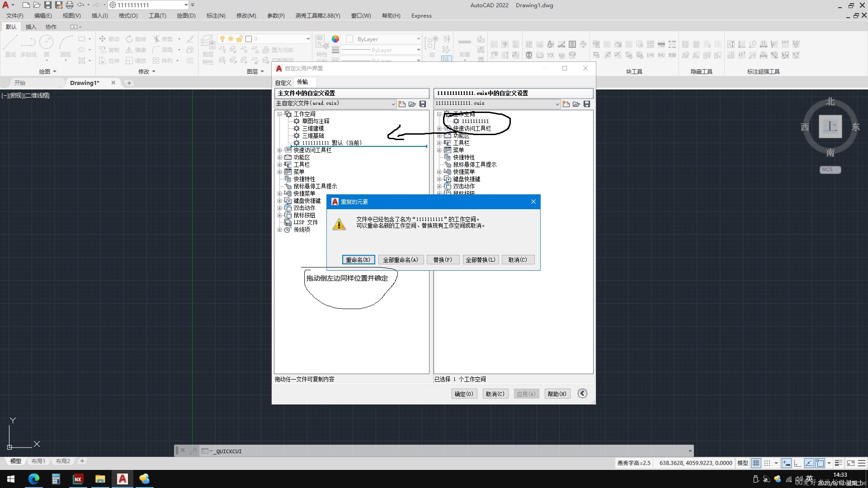Save icon in right cuix pane
This screenshot has height=488, width=868.
tap(587, 104)
